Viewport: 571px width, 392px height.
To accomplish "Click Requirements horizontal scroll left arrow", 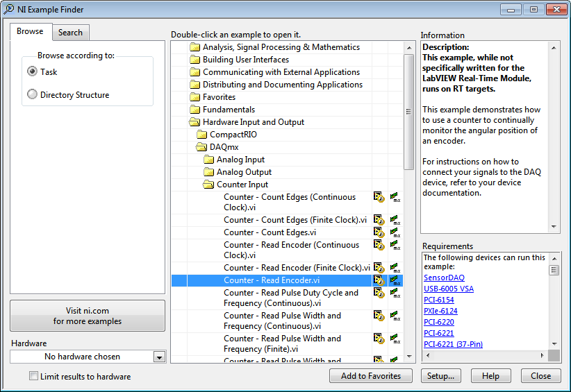I will point(428,355).
